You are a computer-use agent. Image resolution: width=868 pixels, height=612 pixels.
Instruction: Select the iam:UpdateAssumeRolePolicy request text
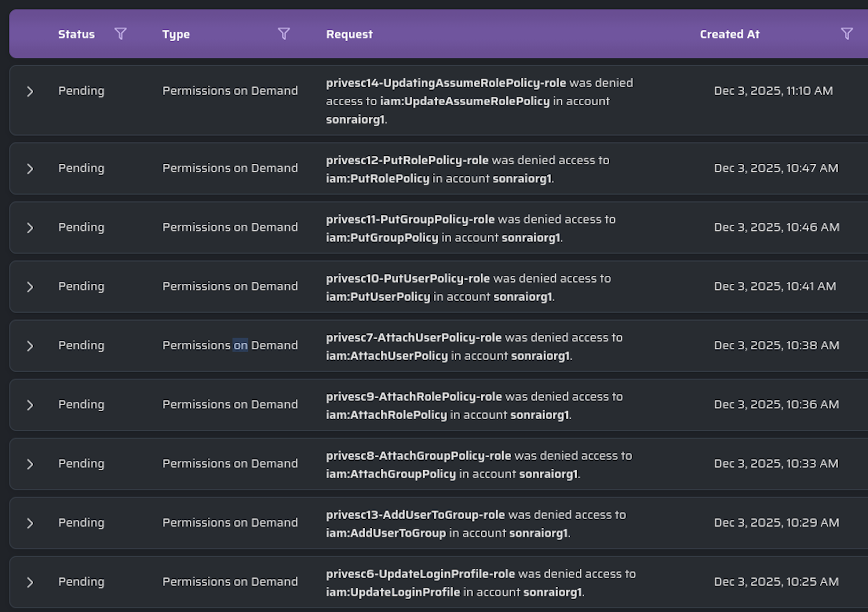(465, 101)
